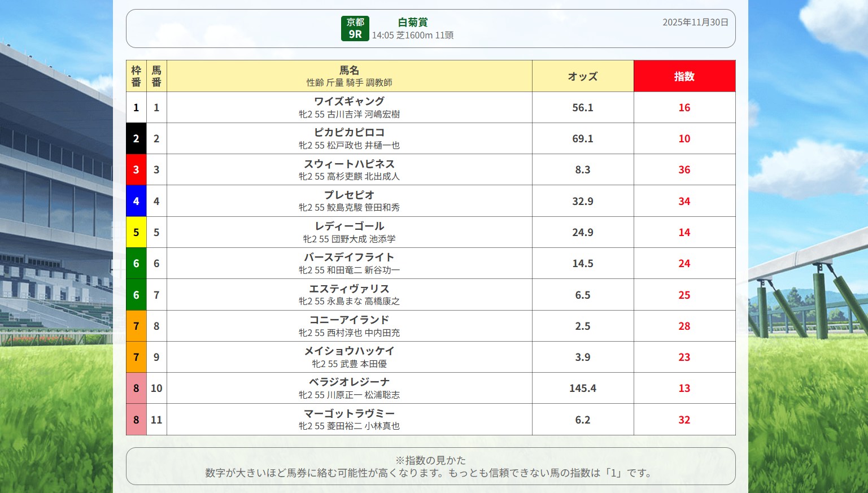The height and width of the screenshot is (493, 868).
Task: Click odds value 2.5 for コニーアイランド
Action: click(x=582, y=326)
